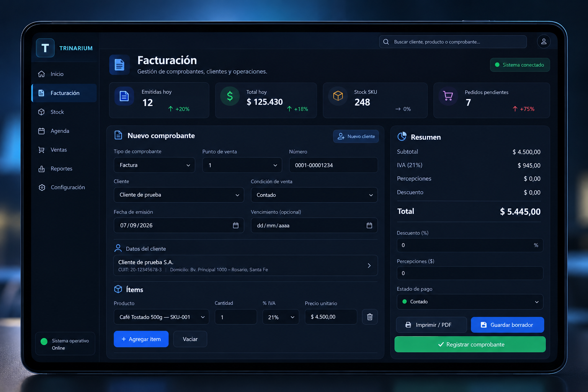The image size is (588, 392).
Task: Open the Tipo de comprobante dropdown
Action: tap(154, 165)
